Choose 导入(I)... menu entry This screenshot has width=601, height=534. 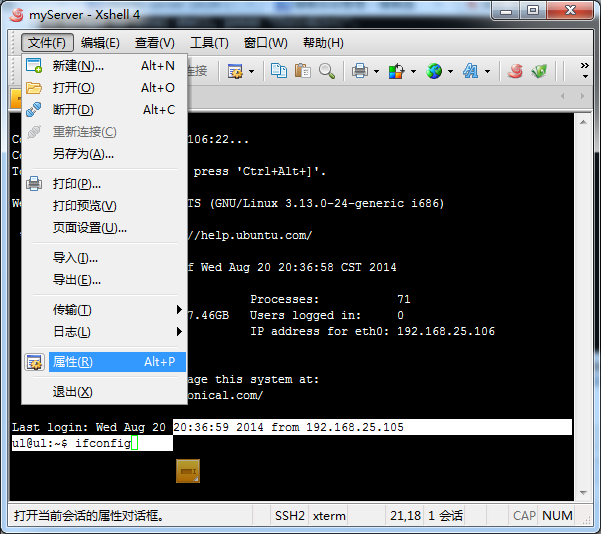point(104,258)
